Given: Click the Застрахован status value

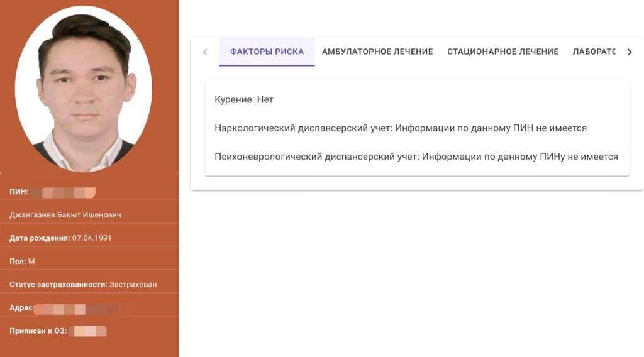Looking at the screenshot, I should 133,284.
